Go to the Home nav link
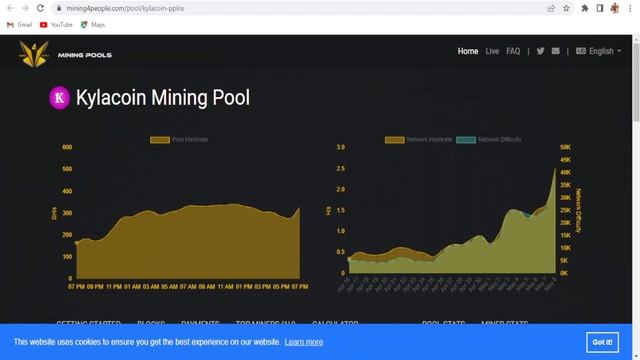The height and width of the screenshot is (360, 640). 468,51
